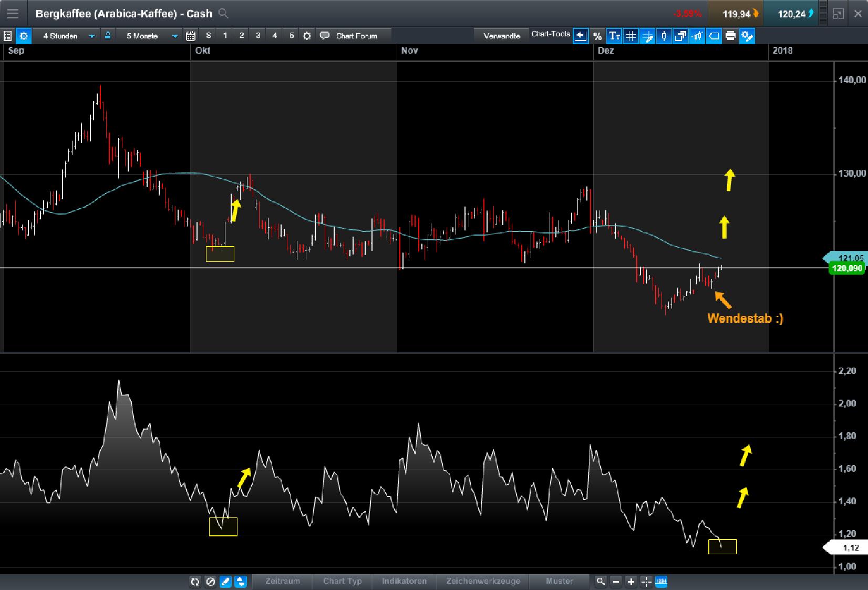Open the Indikatoren menu

(404, 581)
